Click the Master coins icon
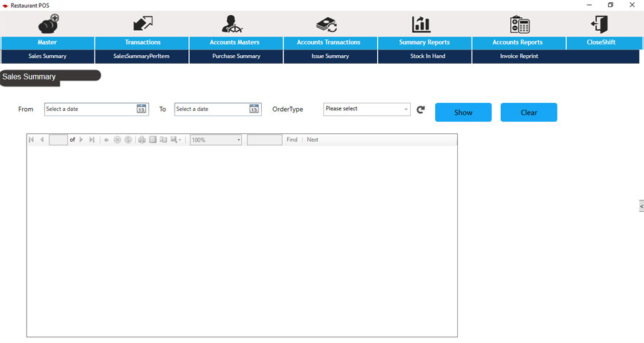This screenshot has height=343, width=644. pos(48,24)
